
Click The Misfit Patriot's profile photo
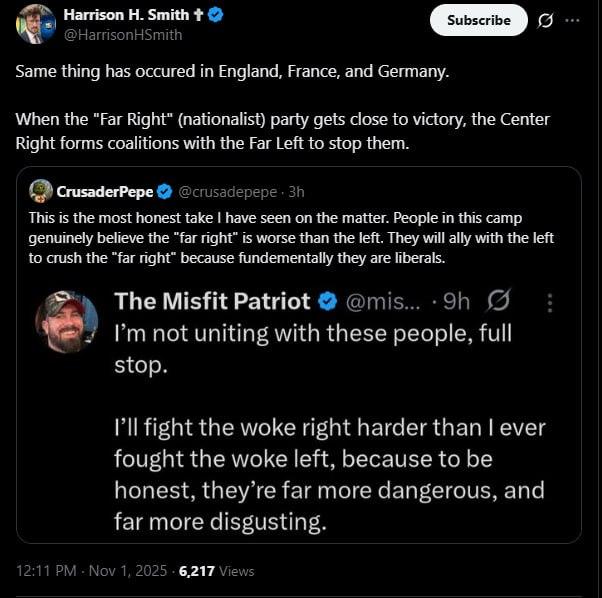tap(67, 322)
